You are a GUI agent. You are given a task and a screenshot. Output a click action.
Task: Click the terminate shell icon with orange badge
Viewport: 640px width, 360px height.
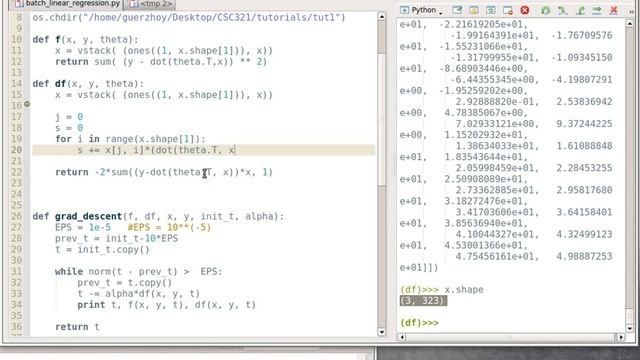click(508, 10)
